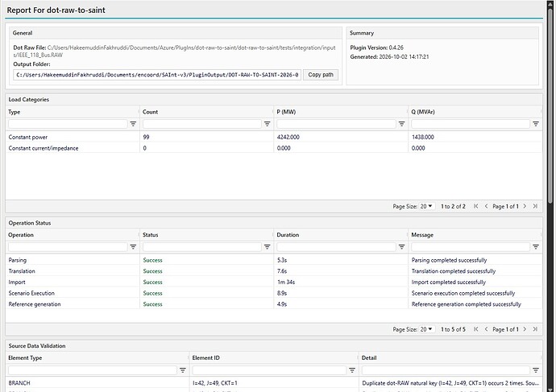Image resolution: width=556 pixels, height=392 pixels.
Task: Open the Element ID column filter icon
Action: tap(352, 370)
